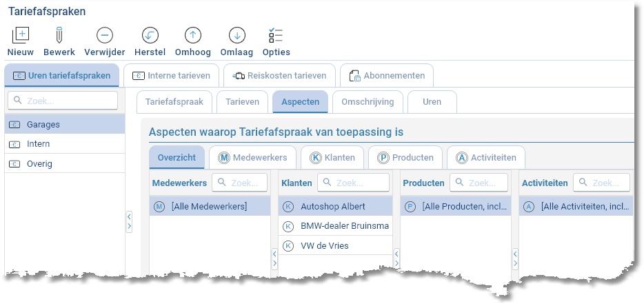Open the Opties checklist icon
The image size is (644, 306).
point(276,36)
